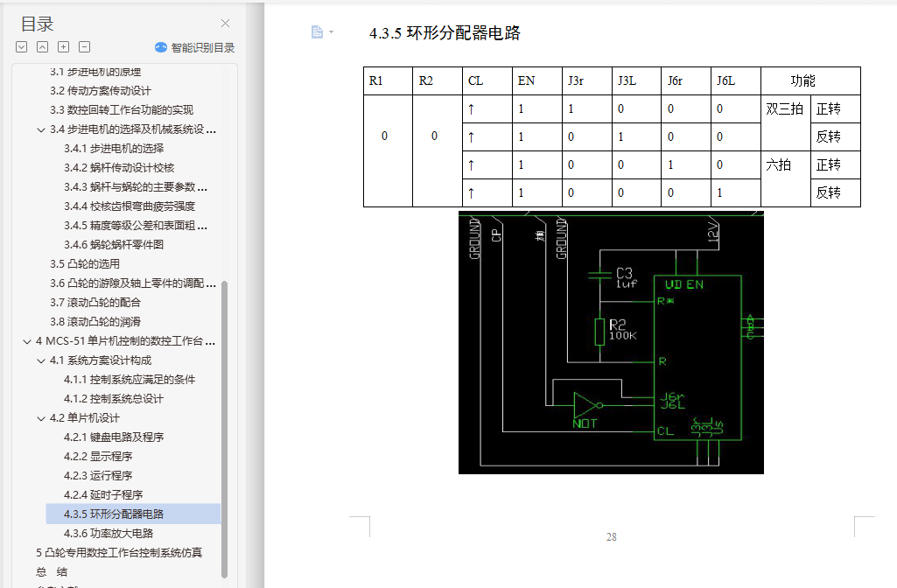Click the EN table header cell
Viewport: 897px width, 588px height.
coord(537,80)
